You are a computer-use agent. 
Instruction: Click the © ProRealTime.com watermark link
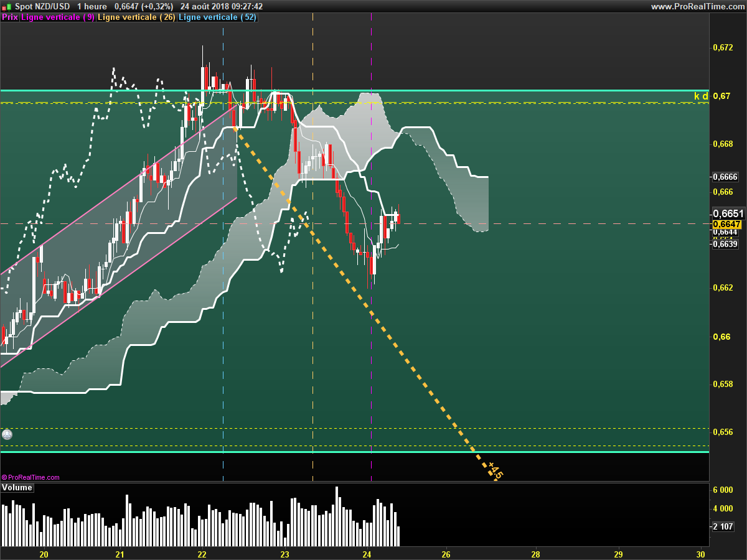coord(31,477)
